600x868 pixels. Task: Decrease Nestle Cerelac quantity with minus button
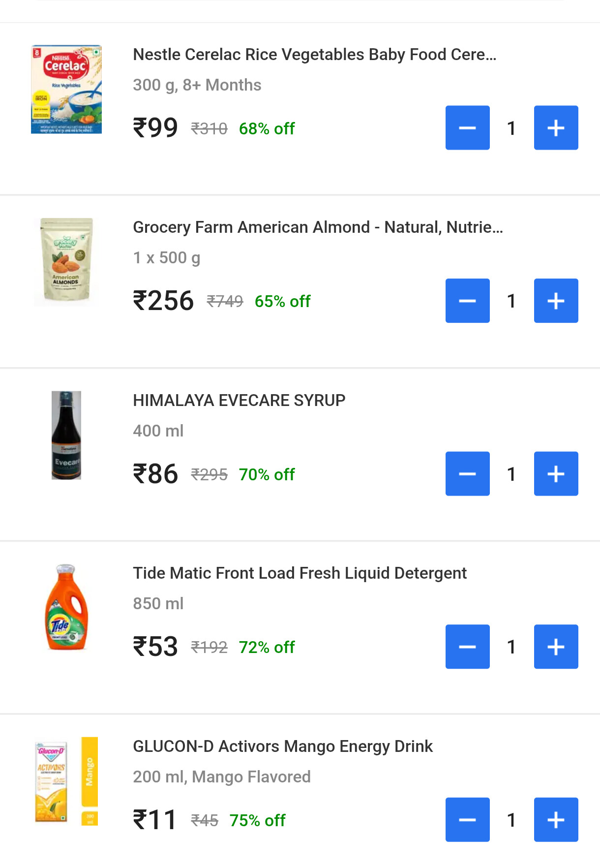(467, 128)
